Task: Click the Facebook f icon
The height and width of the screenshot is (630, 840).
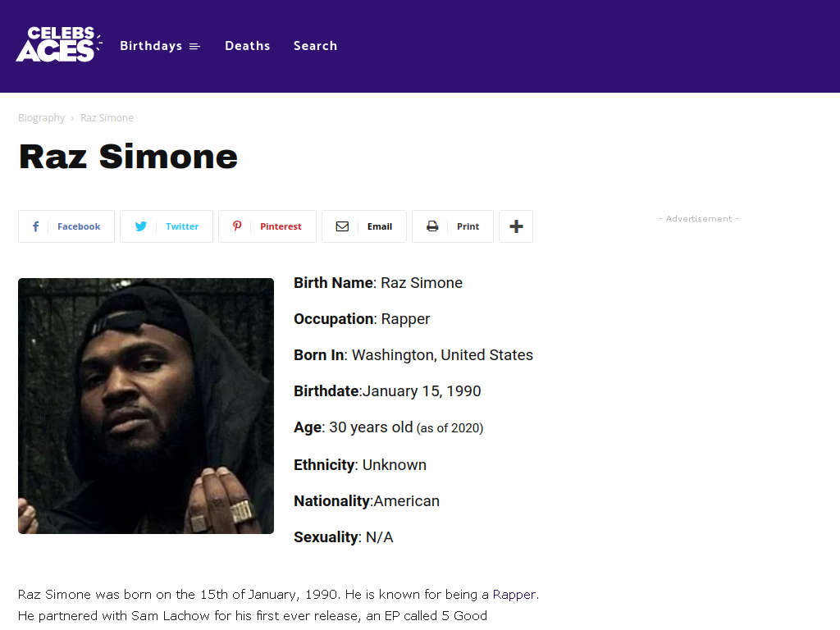Action: coord(35,226)
